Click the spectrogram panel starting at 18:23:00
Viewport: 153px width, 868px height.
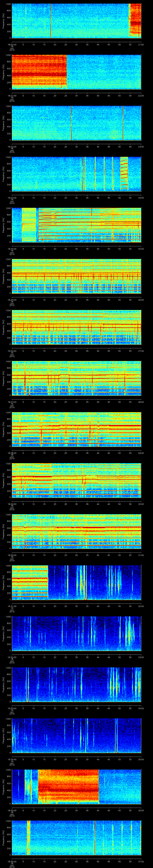76,174
